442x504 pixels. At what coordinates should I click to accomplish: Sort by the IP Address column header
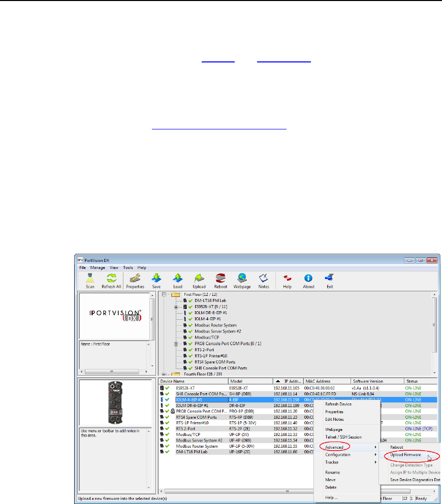pos(288,381)
